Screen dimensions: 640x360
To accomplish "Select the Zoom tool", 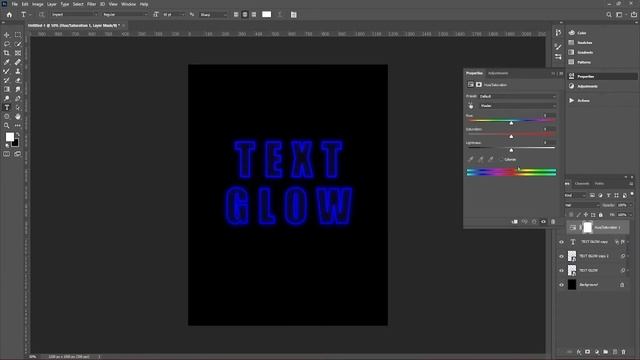I will point(7,125).
